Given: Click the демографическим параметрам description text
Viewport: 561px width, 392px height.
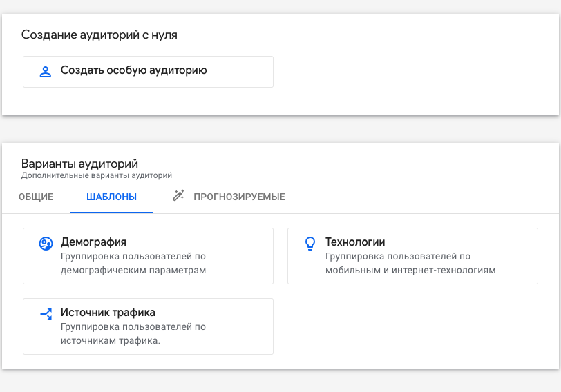Looking at the screenshot, I should pos(133,270).
